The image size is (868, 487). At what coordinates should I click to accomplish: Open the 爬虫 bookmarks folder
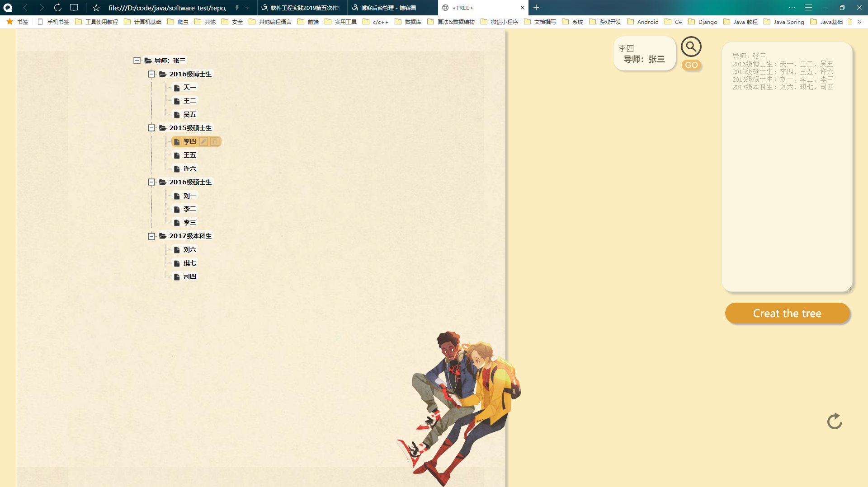(178, 22)
